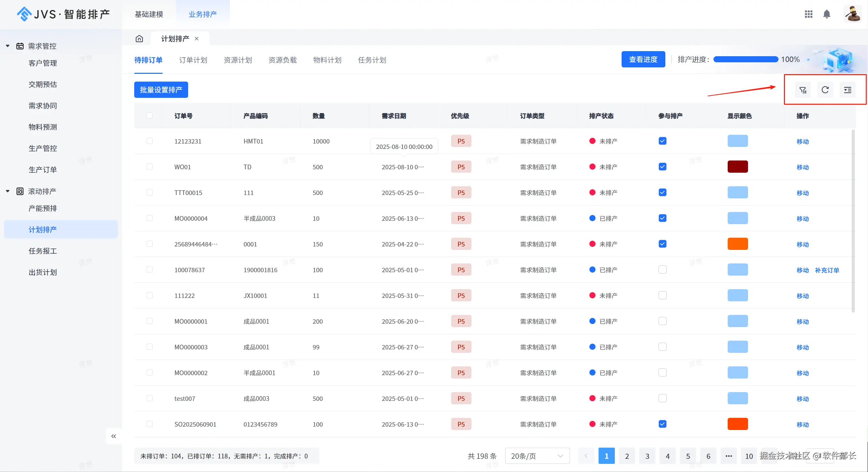
Task: Open the 20条/页 page size dropdown
Action: (x=537, y=456)
